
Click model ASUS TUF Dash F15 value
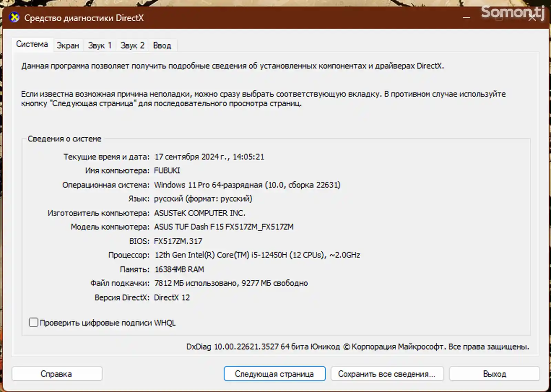(x=224, y=227)
